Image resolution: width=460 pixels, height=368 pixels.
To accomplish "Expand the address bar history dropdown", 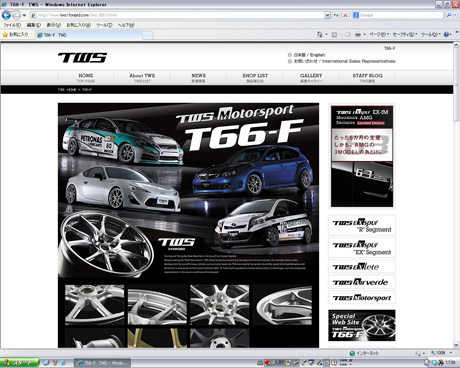I will (327, 15).
